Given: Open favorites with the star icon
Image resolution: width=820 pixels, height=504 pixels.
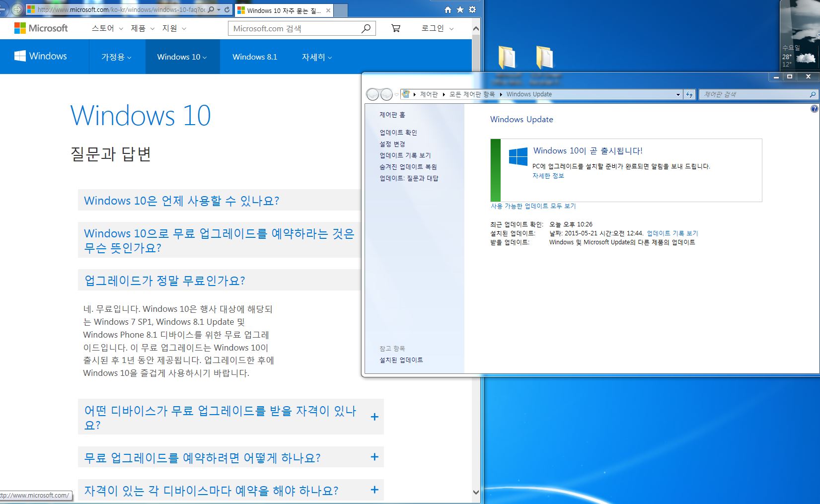Looking at the screenshot, I should point(460,9).
